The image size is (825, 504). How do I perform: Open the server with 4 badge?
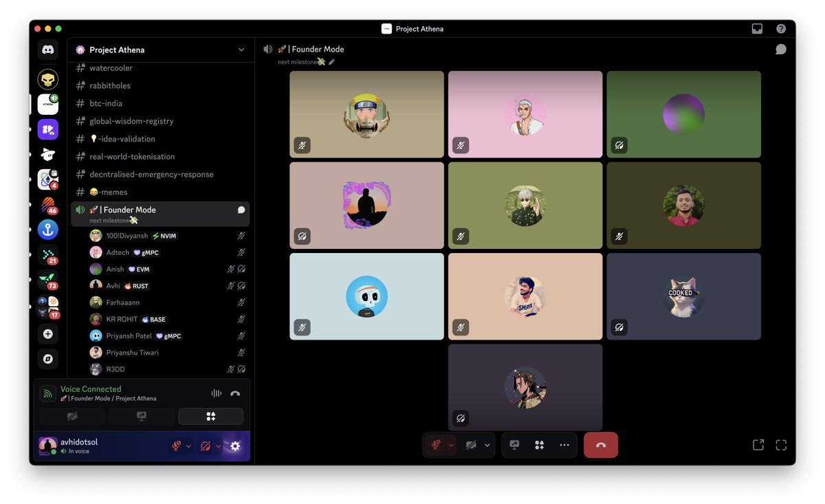48,179
